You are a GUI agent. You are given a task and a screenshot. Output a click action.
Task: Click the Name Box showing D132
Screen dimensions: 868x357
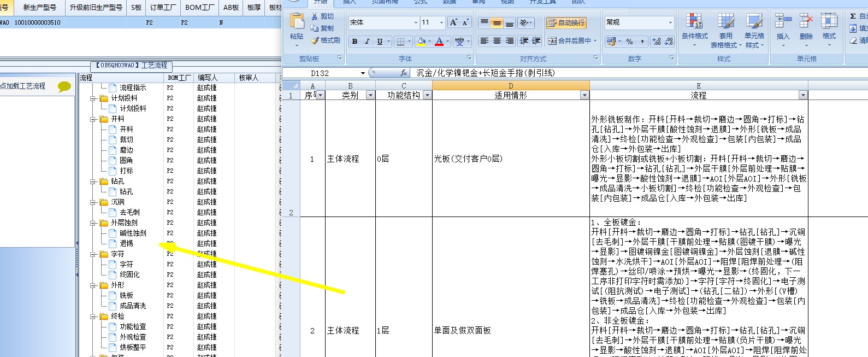coord(324,73)
